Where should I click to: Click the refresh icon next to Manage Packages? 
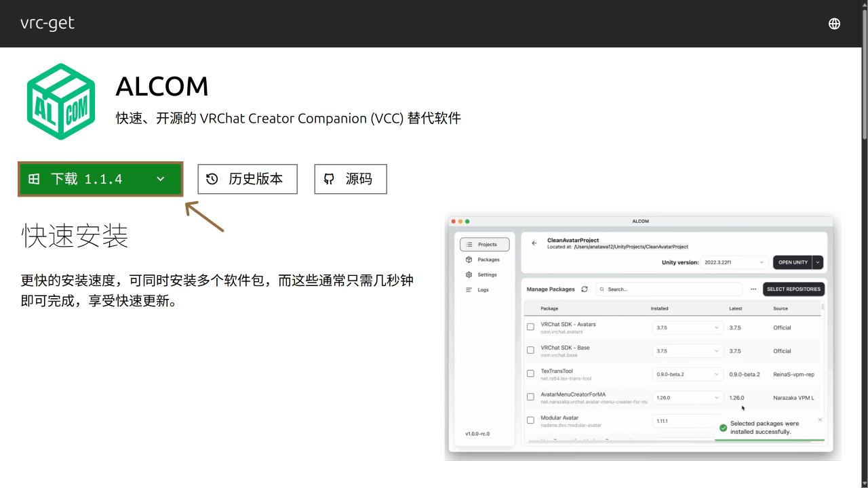[585, 289]
